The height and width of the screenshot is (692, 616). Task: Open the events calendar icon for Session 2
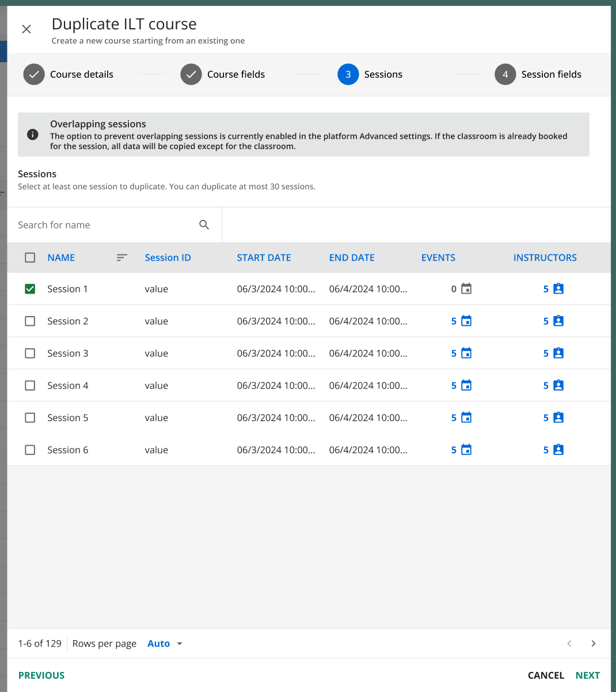(466, 321)
